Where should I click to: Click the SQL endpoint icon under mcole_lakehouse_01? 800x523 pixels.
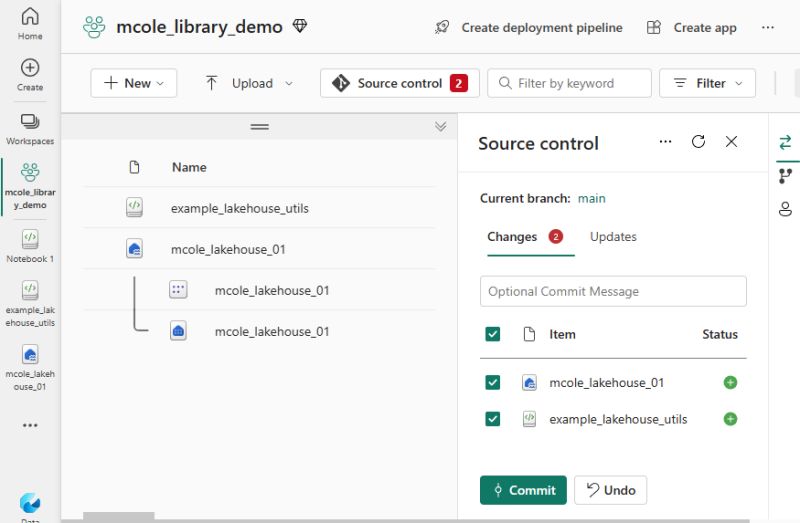pos(178,331)
